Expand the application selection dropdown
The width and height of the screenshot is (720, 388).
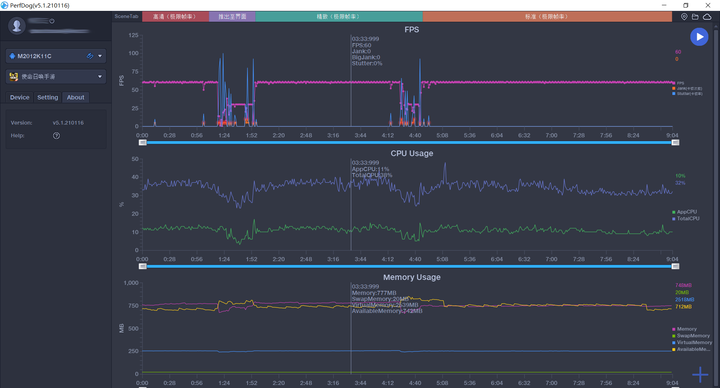100,77
